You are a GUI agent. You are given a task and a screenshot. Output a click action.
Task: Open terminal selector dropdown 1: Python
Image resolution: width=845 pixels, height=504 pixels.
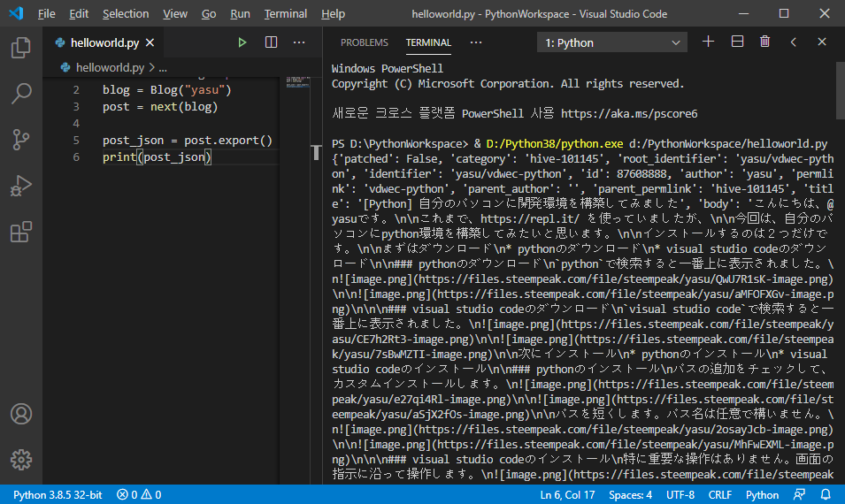pos(612,42)
